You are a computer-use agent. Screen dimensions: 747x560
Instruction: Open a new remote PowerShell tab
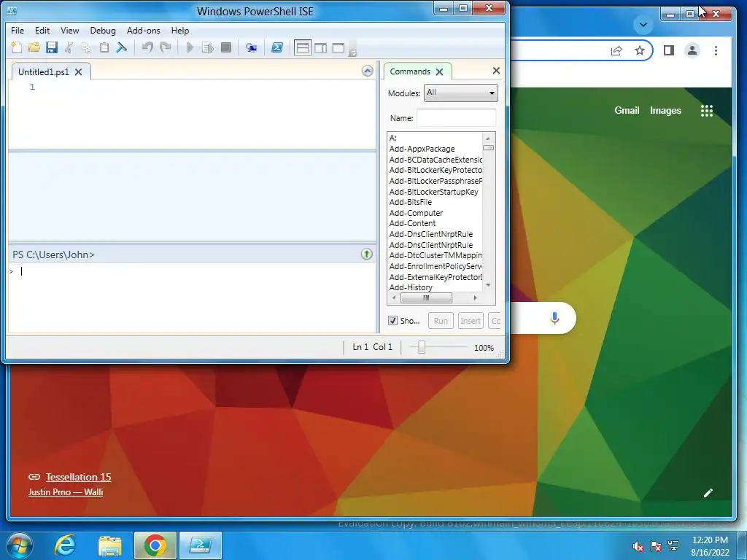tap(251, 47)
